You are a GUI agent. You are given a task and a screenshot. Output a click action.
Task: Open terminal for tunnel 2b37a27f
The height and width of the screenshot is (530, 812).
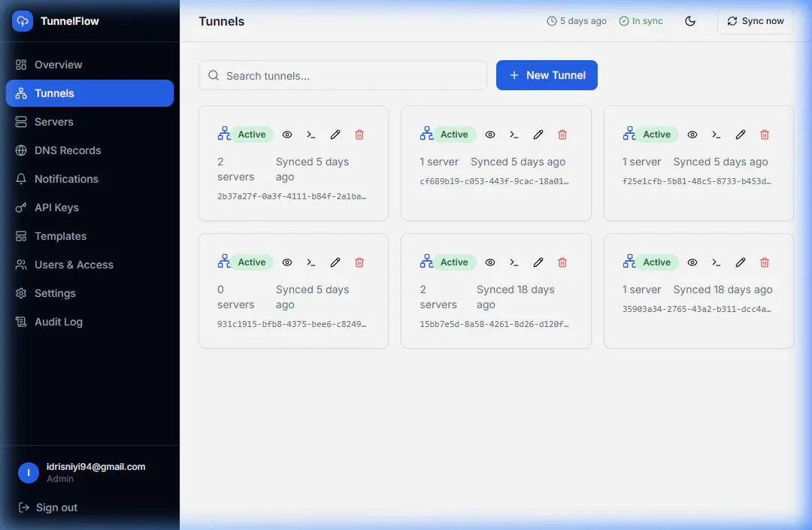click(x=311, y=135)
